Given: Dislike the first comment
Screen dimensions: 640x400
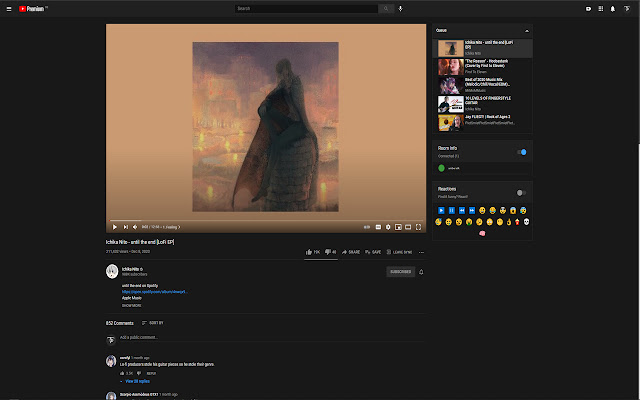Looking at the screenshot, I should [x=139, y=373].
